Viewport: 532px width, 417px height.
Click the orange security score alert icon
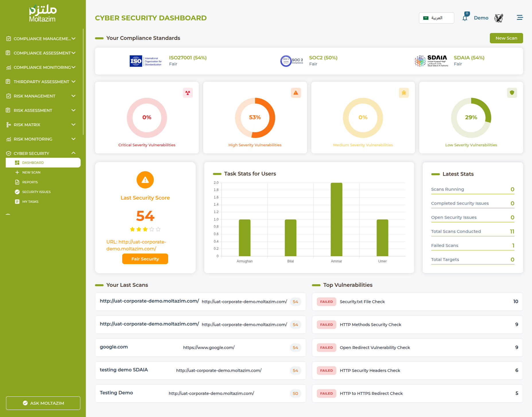tap(145, 180)
